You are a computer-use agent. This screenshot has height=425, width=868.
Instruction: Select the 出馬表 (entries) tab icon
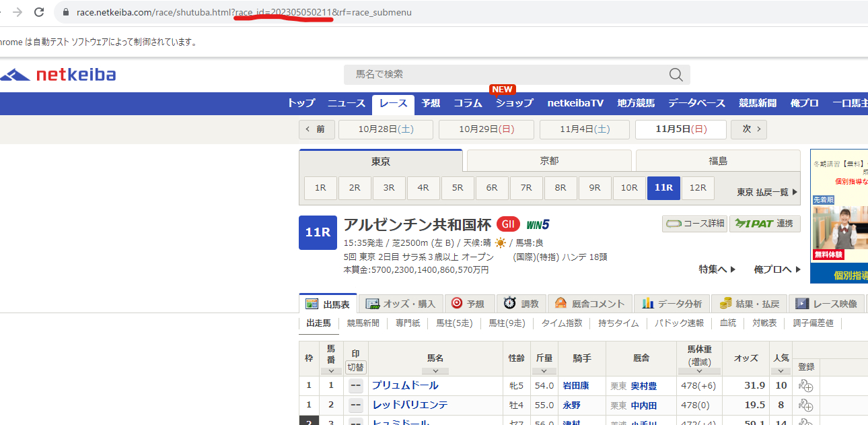(x=313, y=303)
